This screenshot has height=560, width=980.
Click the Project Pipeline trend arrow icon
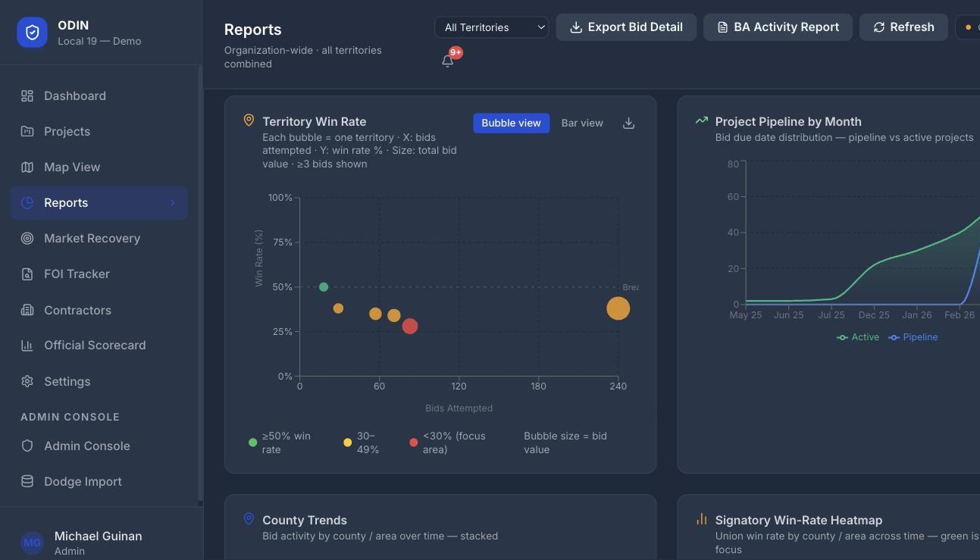point(702,120)
